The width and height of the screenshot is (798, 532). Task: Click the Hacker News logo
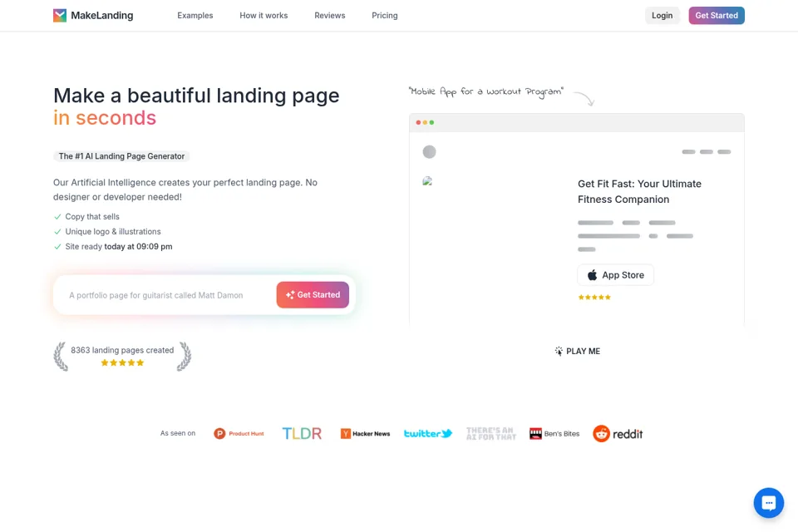[x=365, y=433]
